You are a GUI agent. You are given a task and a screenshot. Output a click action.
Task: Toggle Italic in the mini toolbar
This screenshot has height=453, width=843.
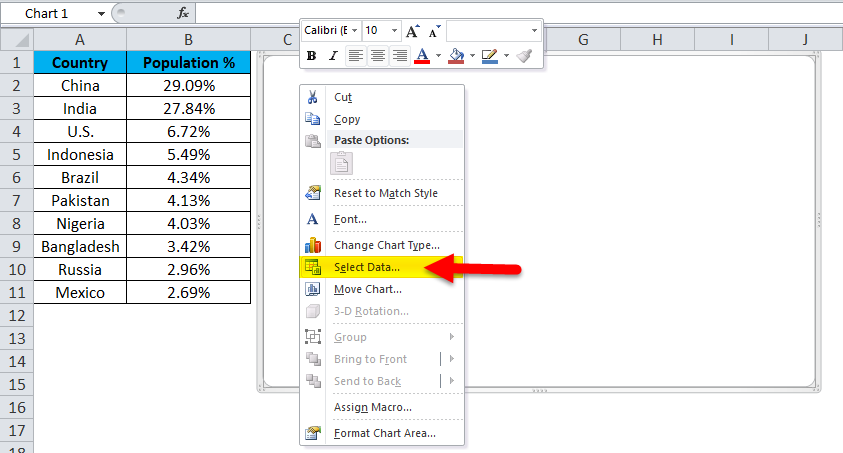tap(333, 55)
